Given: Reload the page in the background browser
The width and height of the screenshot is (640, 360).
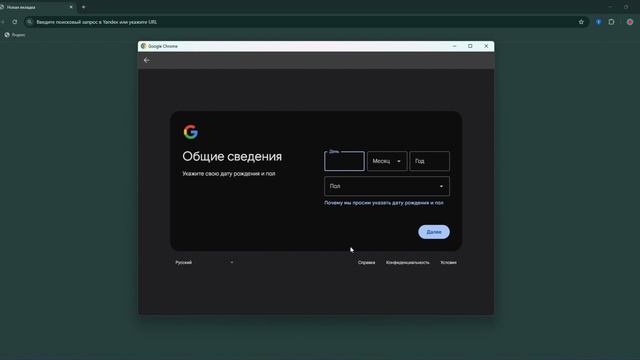Looking at the screenshot, I should pos(15,22).
